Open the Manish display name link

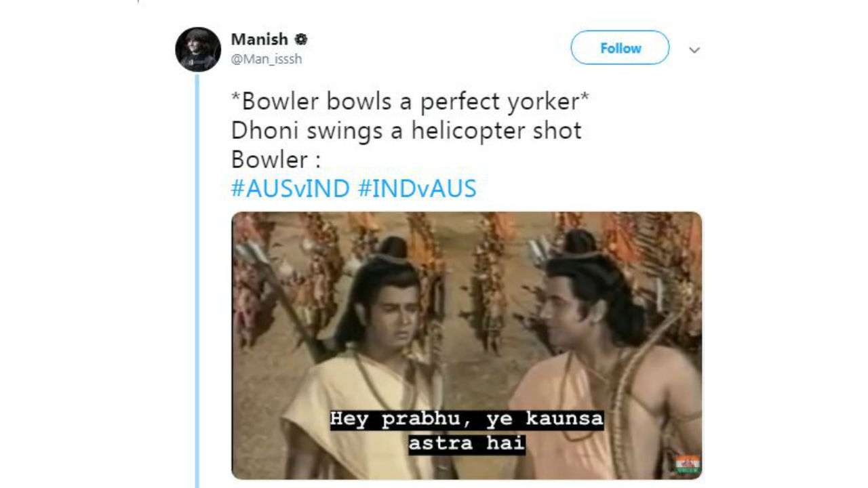pyautogui.click(x=259, y=39)
